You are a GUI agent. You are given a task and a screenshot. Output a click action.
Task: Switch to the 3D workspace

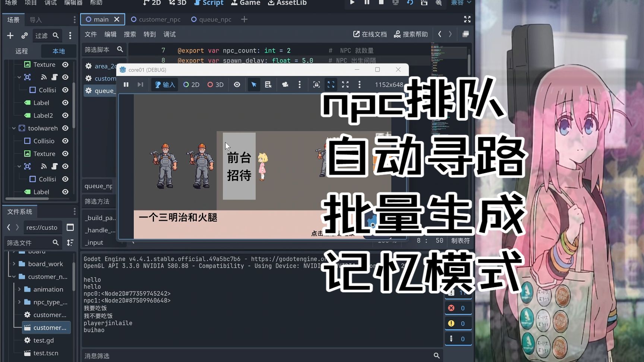pos(177,3)
